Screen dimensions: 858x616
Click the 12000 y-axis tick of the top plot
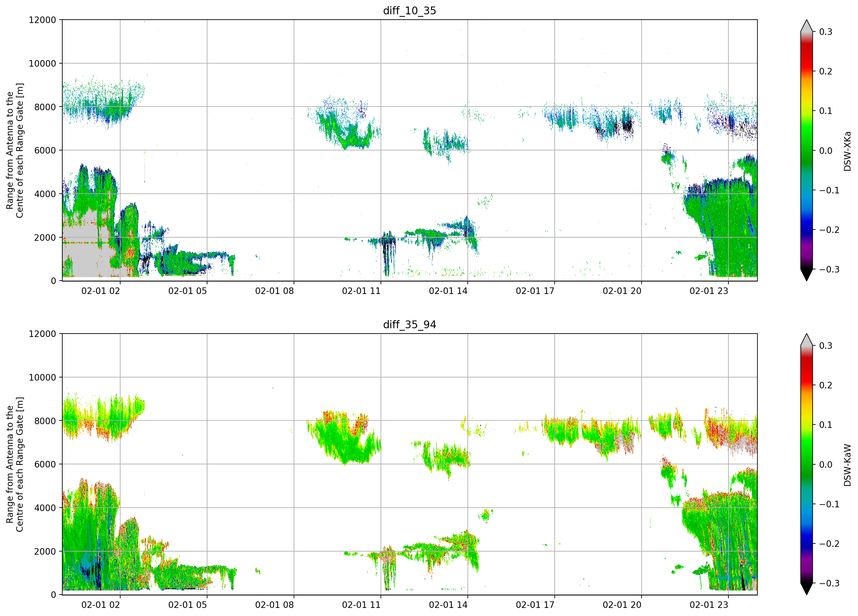42,20
